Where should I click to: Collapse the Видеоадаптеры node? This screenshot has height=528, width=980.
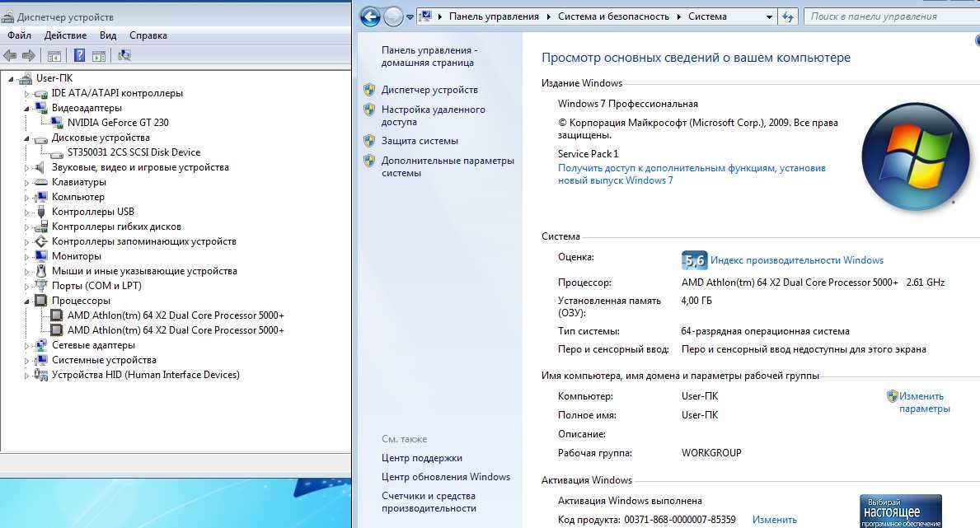[27, 108]
